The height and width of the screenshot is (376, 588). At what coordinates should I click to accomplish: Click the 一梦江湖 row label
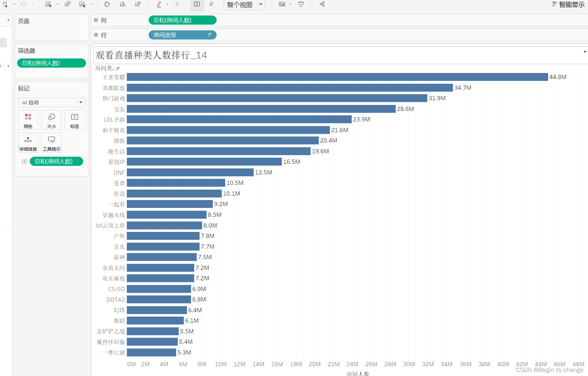(114, 352)
